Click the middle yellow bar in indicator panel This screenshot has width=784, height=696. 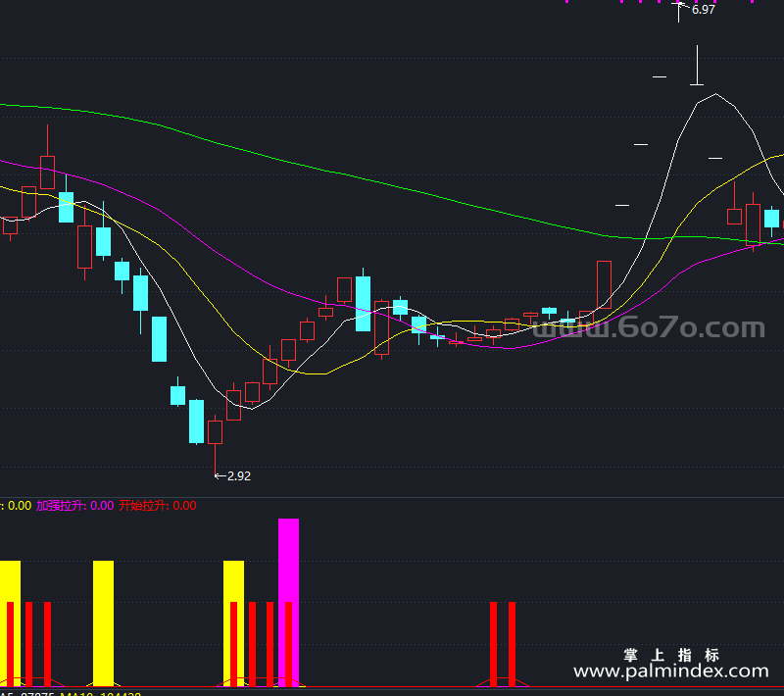click(104, 623)
